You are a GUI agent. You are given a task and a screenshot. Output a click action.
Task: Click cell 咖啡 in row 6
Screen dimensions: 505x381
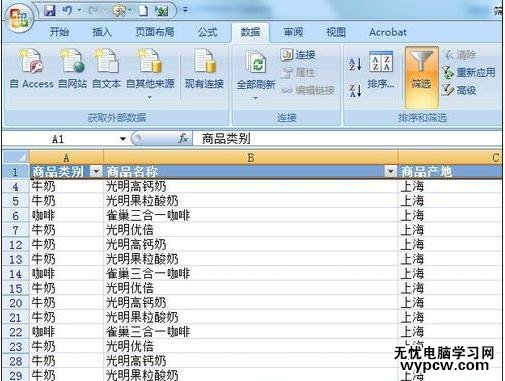click(66, 216)
